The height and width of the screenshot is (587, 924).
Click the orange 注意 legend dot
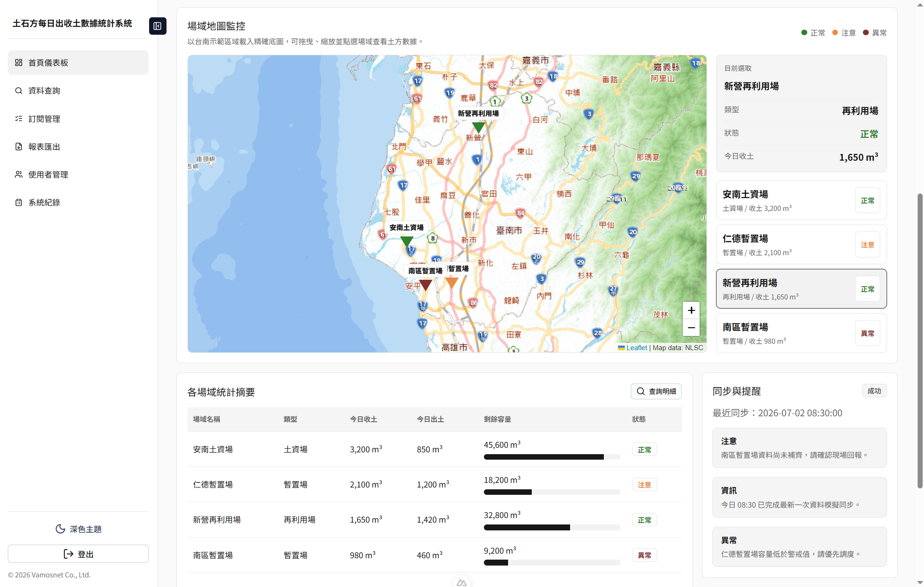(835, 32)
